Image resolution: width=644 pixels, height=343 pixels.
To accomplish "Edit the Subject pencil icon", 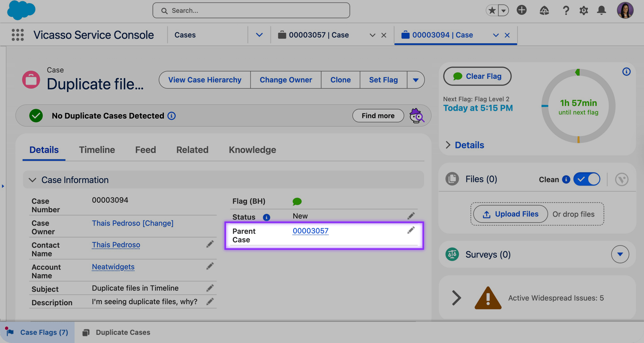I will pyautogui.click(x=210, y=288).
